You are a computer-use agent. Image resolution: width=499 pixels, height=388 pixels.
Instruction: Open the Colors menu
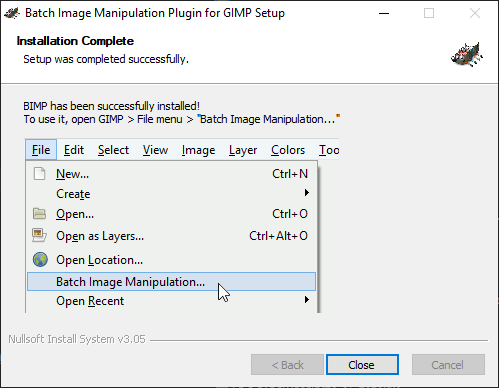(288, 150)
